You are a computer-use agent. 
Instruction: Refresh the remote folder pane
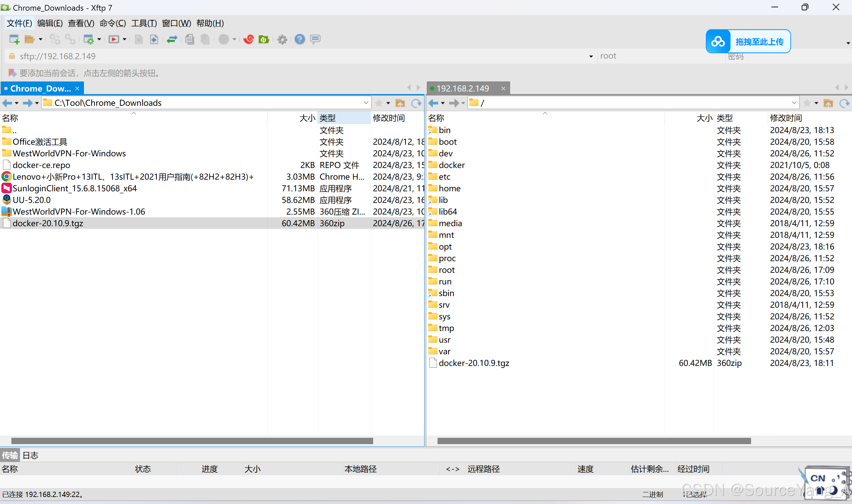click(844, 103)
